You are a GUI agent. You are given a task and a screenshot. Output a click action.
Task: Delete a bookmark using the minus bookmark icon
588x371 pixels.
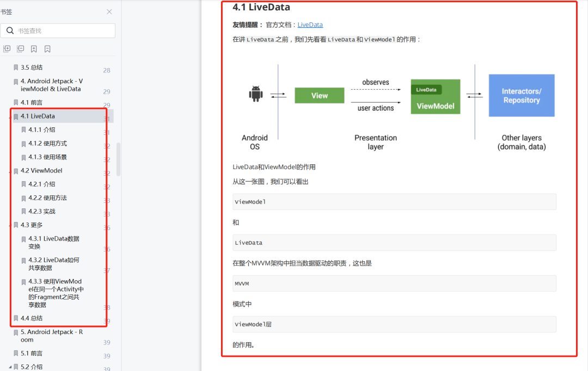[x=47, y=49]
